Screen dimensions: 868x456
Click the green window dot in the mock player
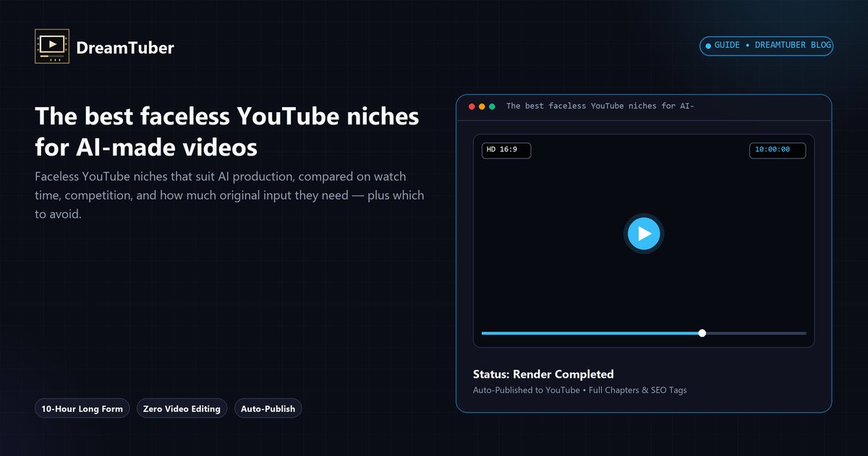pos(492,106)
